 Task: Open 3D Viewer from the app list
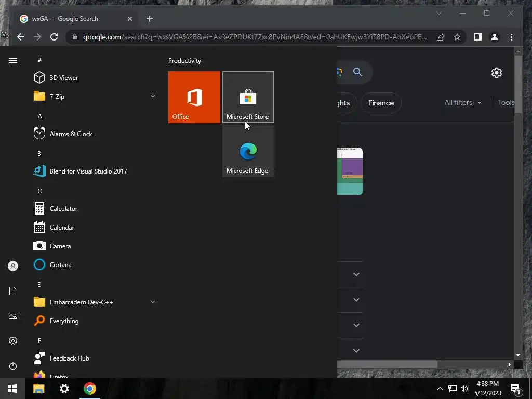click(95, 78)
